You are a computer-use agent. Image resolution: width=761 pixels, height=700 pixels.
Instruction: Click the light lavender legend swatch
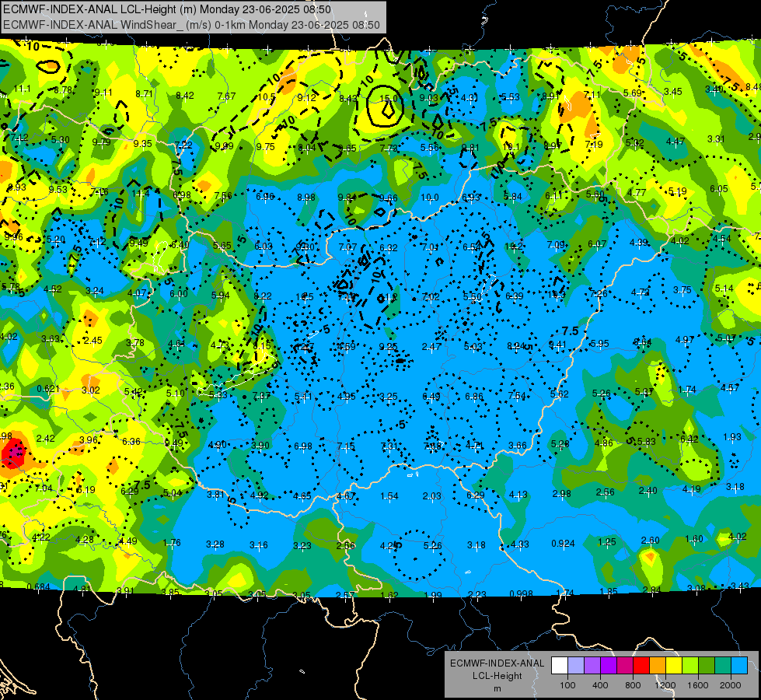pyautogui.click(x=576, y=665)
